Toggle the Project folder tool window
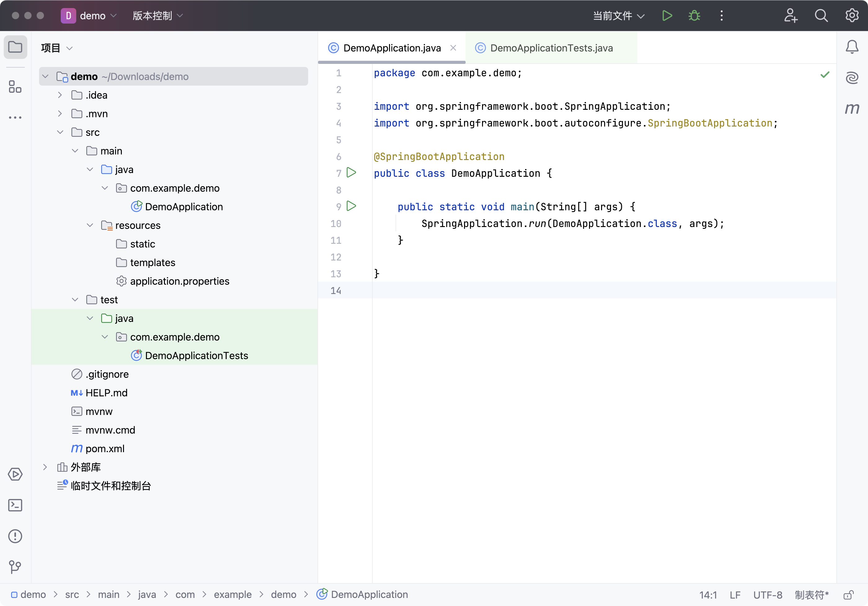 [15, 47]
